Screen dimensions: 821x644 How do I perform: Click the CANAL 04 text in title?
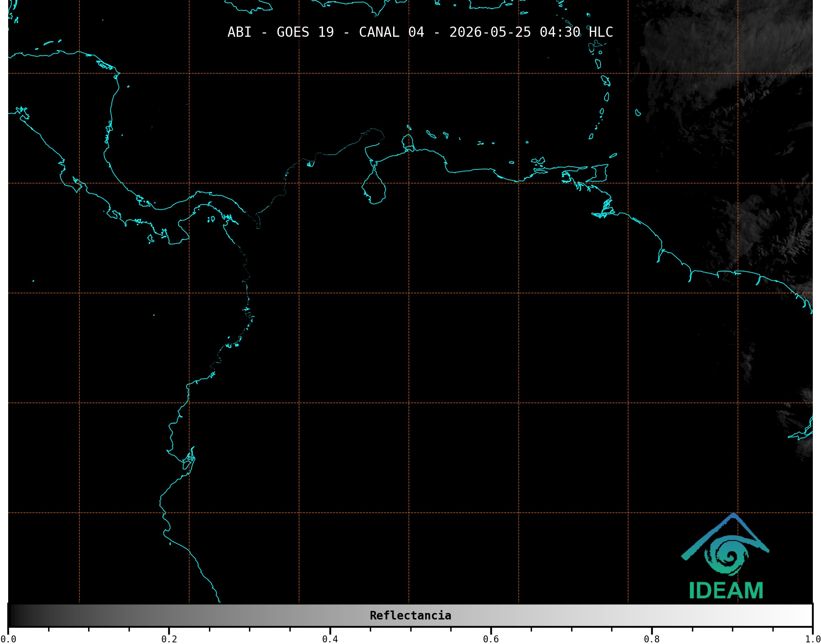tap(392, 32)
